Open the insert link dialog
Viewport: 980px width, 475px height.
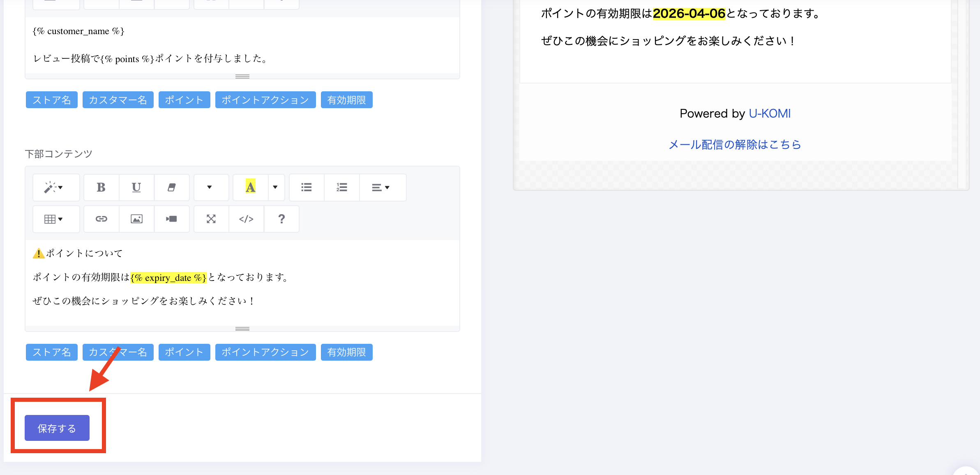click(x=101, y=219)
